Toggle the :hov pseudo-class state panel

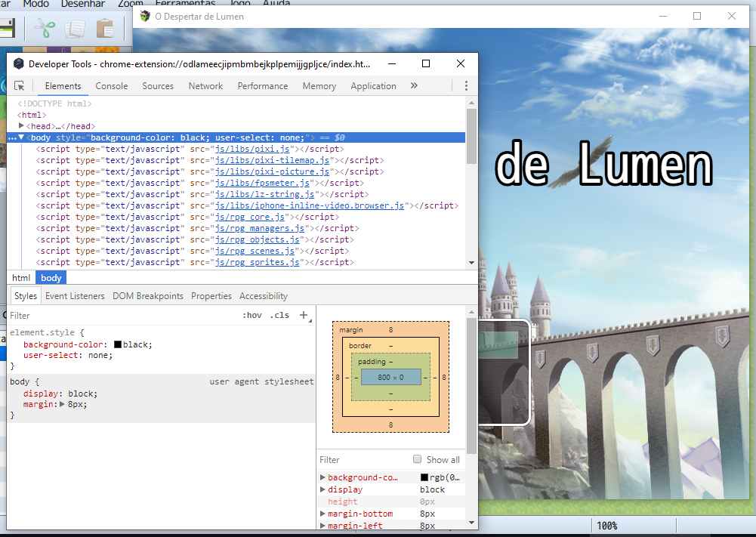pyautogui.click(x=253, y=315)
